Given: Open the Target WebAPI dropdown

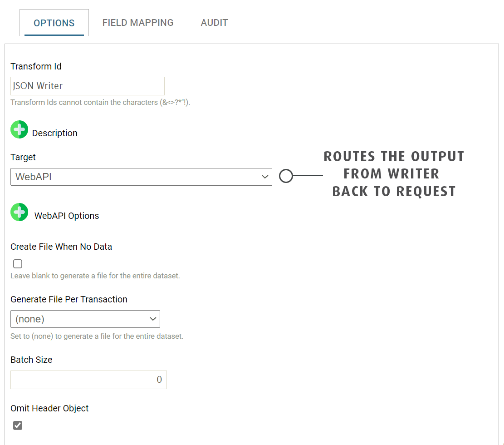Looking at the screenshot, I should pos(141,177).
